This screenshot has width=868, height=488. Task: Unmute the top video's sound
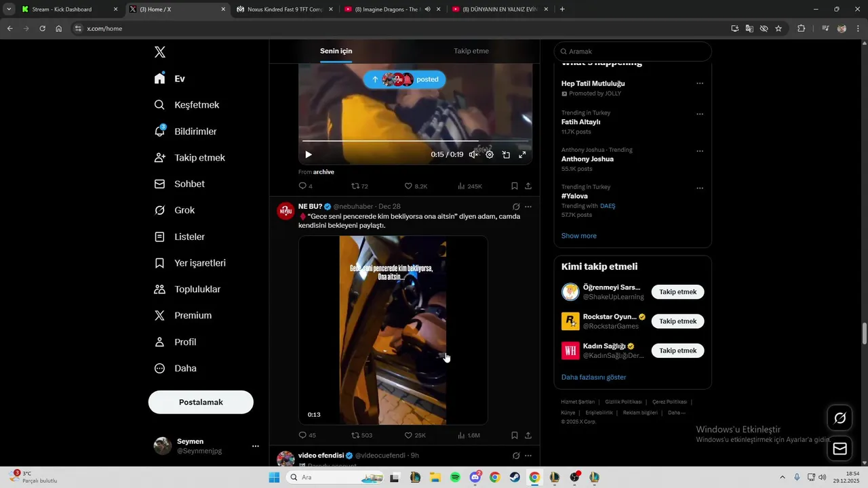coord(473,155)
